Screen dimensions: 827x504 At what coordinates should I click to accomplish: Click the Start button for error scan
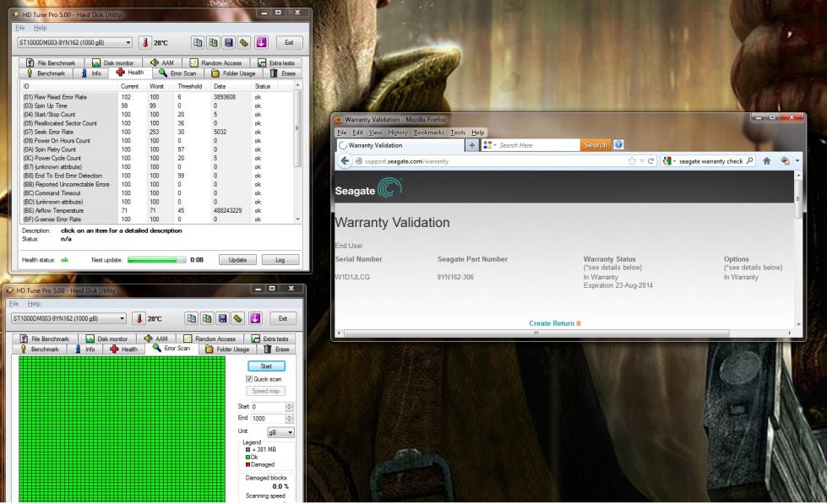(x=266, y=366)
